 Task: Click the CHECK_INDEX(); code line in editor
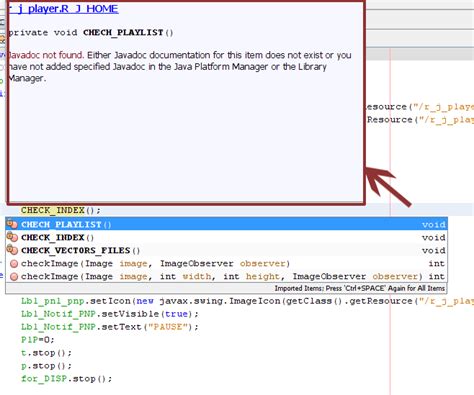tap(61, 210)
